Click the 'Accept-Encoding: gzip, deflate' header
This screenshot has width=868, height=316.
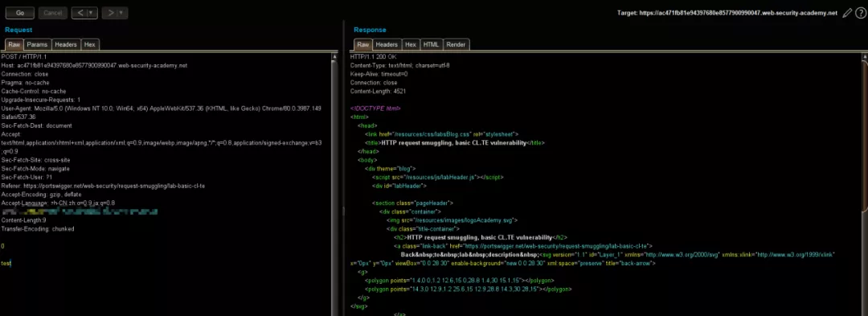[x=42, y=195]
